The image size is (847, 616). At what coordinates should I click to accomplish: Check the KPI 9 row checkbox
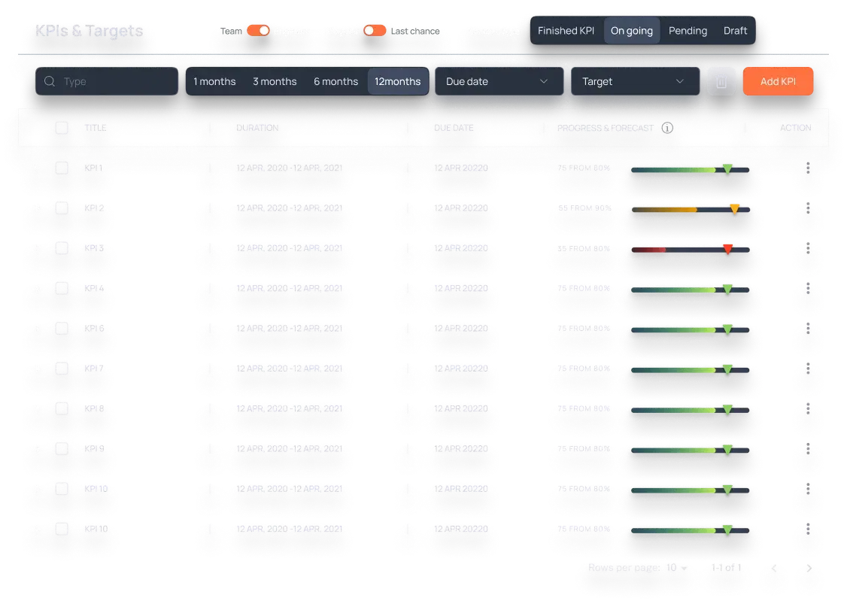pos(62,448)
